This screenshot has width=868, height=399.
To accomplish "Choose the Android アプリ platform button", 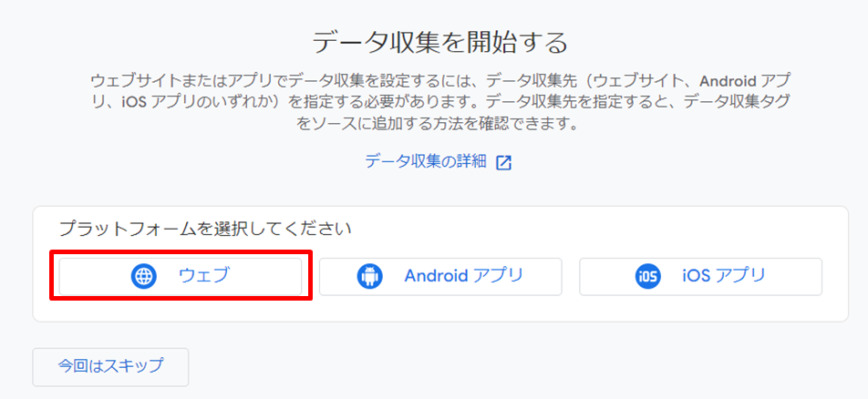I will tap(440, 276).
